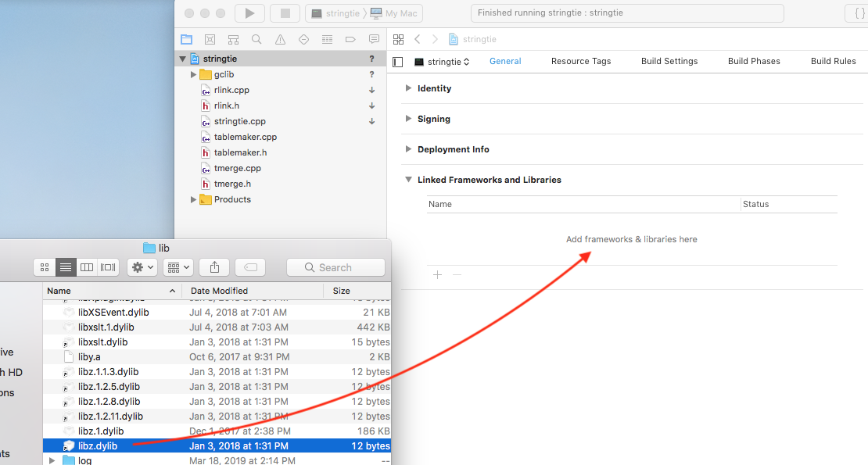The height and width of the screenshot is (465, 868).
Task: Switch to the Build Settings tab
Action: pos(669,61)
